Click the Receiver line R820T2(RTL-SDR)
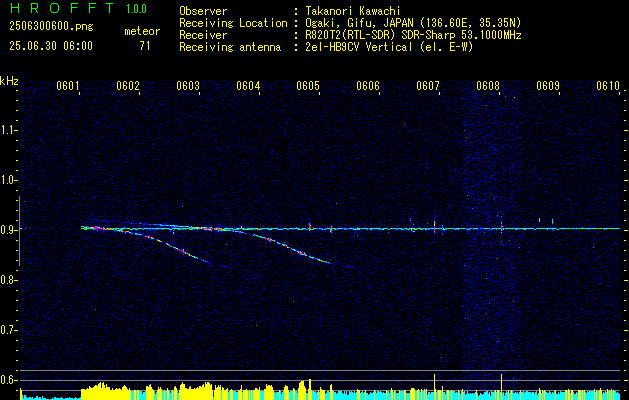This screenshot has height=400, width=629. (x=413, y=35)
